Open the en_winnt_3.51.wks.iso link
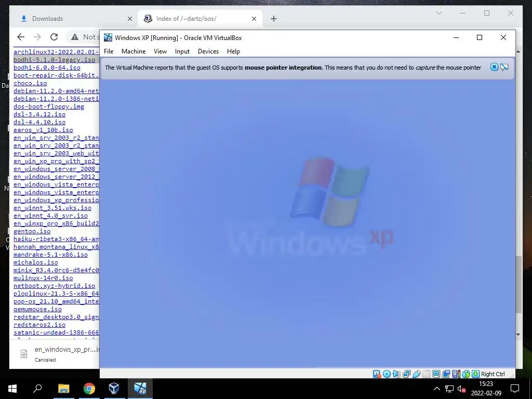 coord(52,208)
